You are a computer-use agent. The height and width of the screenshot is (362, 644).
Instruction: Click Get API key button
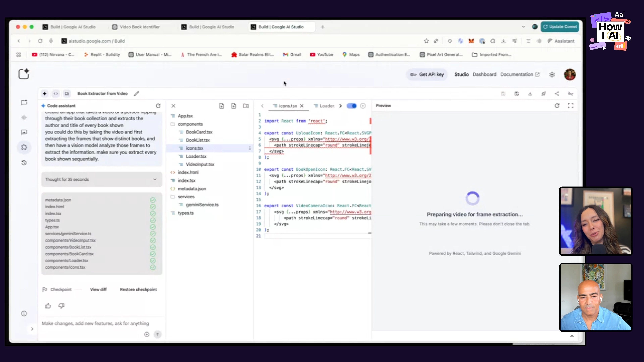pyautogui.click(x=427, y=74)
